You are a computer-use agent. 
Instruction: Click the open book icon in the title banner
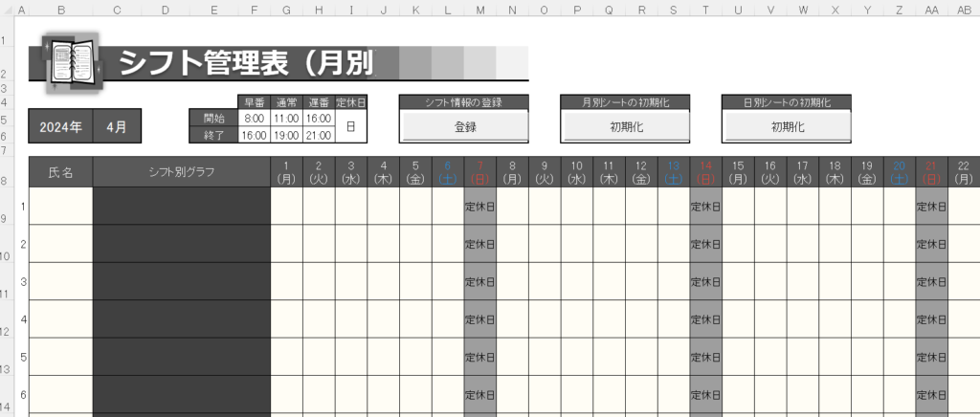pyautogui.click(x=72, y=63)
